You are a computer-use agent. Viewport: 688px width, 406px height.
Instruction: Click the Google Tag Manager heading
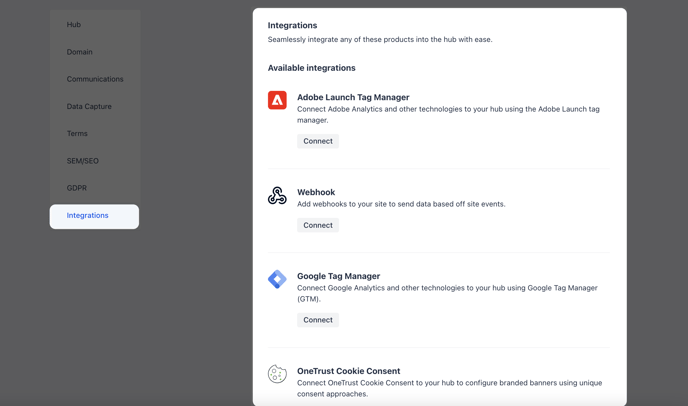(x=338, y=276)
